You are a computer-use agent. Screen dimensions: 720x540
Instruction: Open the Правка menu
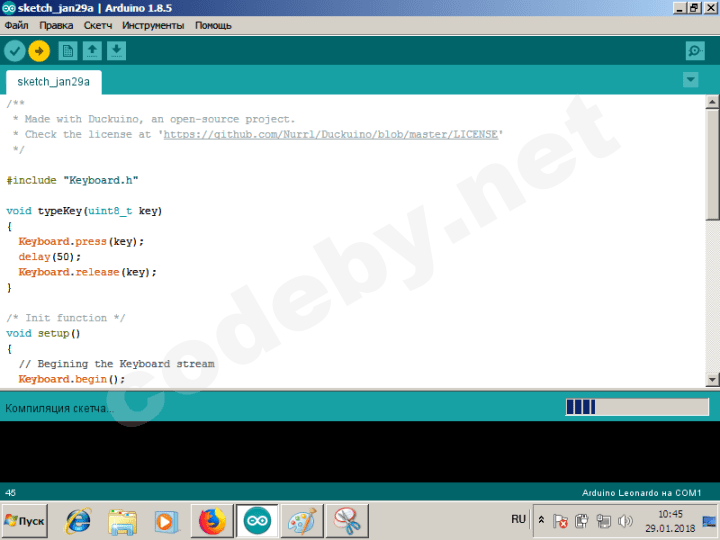coord(56,26)
